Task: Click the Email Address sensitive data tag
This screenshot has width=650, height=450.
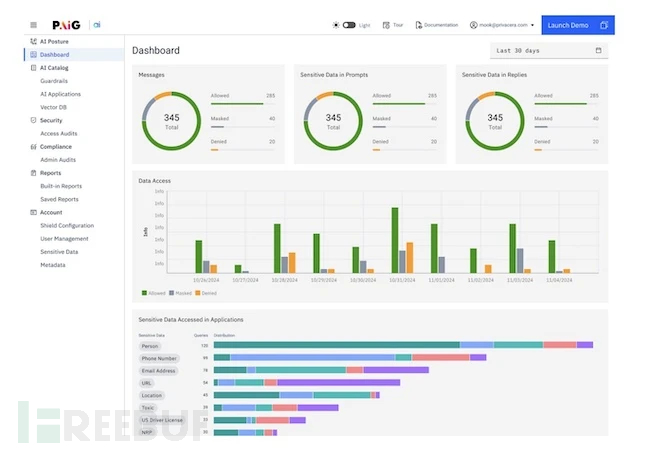Action: coord(158,370)
